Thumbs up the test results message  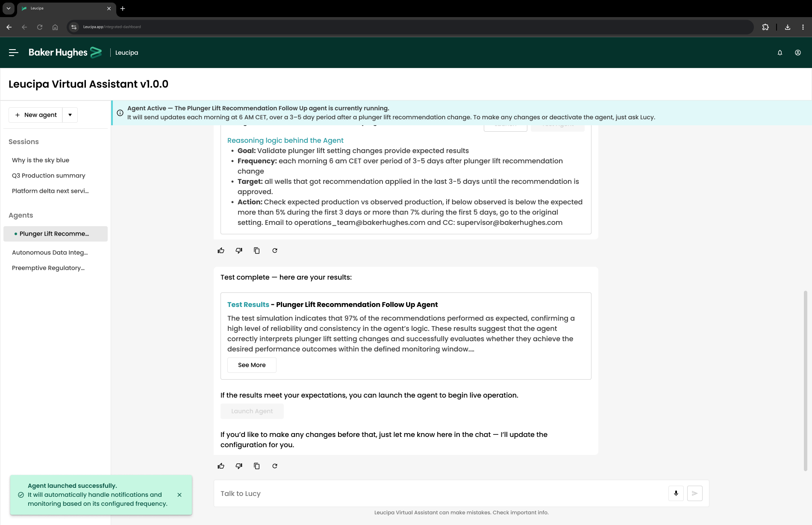[x=221, y=466]
